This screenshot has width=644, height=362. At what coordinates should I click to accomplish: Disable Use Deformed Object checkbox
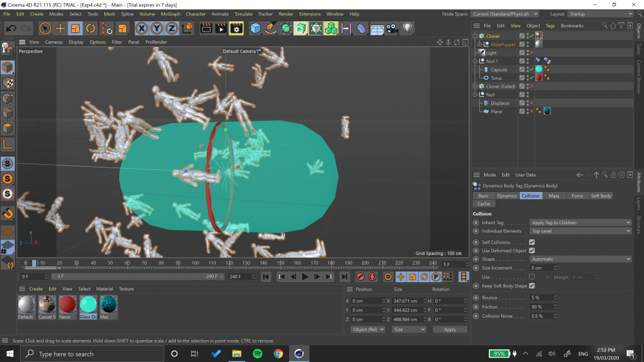click(532, 251)
